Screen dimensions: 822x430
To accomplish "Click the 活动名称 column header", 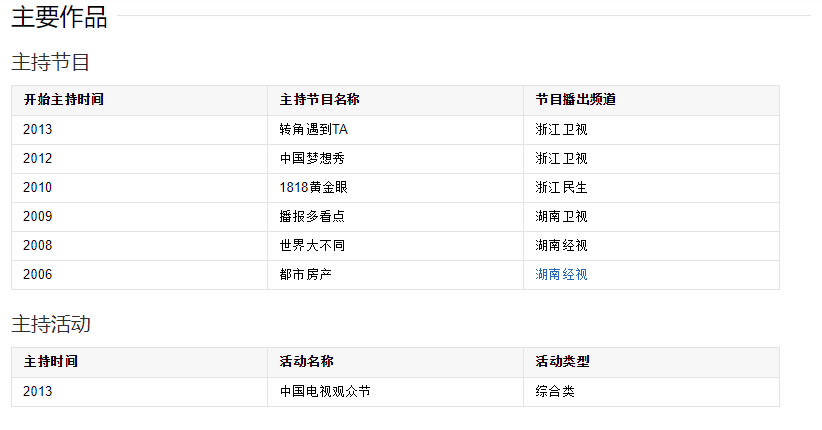I will pos(307,362).
